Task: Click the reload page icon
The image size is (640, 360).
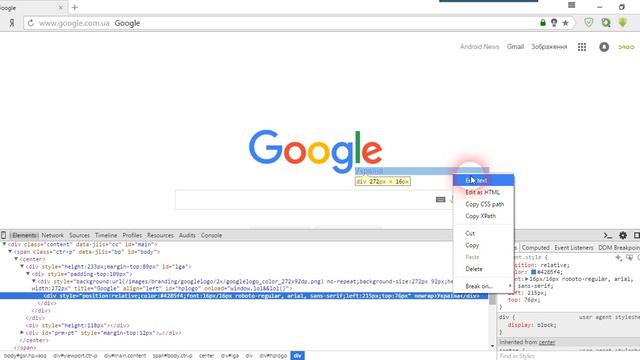Action: coord(31,23)
